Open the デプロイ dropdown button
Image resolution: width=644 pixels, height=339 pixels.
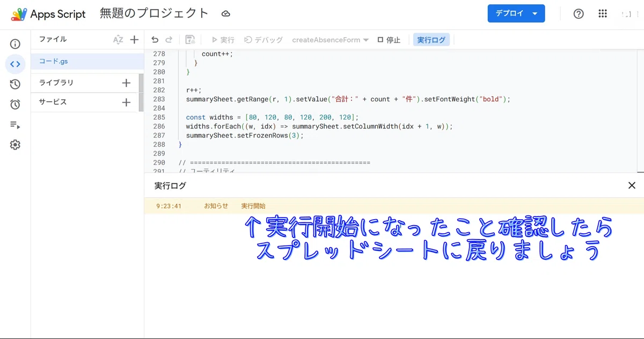point(516,14)
